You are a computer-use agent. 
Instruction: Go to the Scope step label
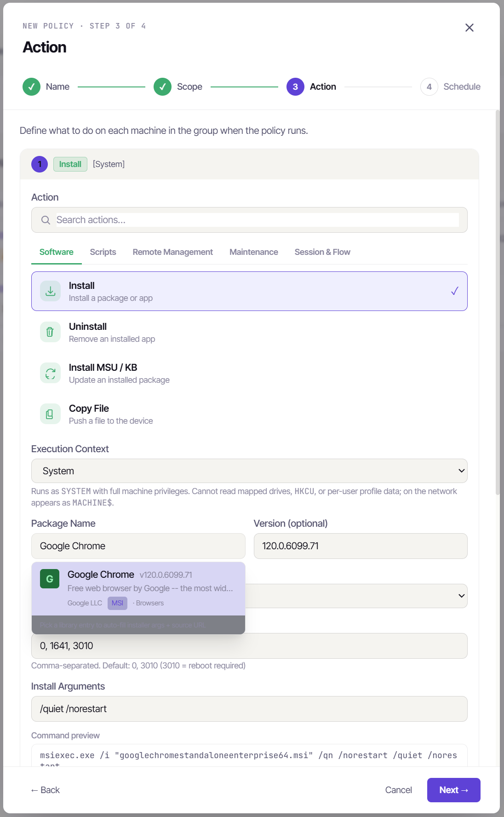(x=189, y=86)
